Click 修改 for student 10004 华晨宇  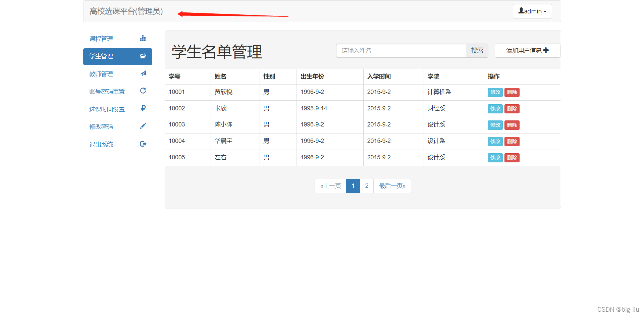tap(495, 142)
